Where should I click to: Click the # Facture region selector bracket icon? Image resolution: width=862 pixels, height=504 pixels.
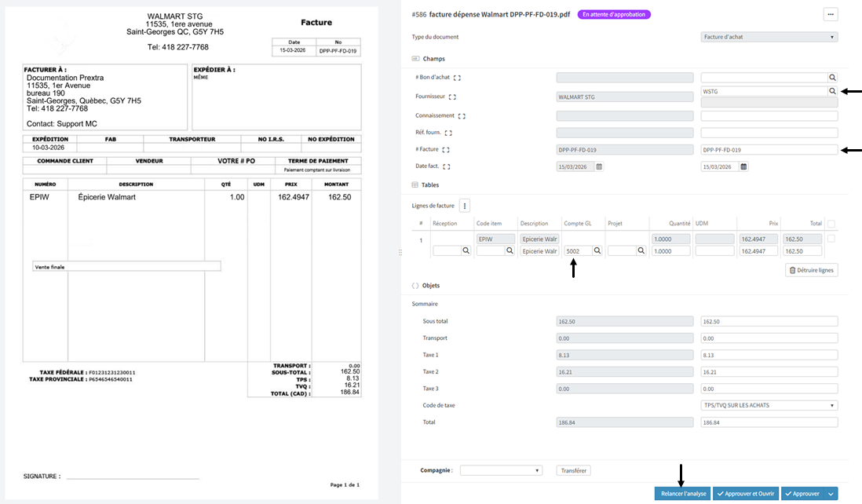(446, 150)
